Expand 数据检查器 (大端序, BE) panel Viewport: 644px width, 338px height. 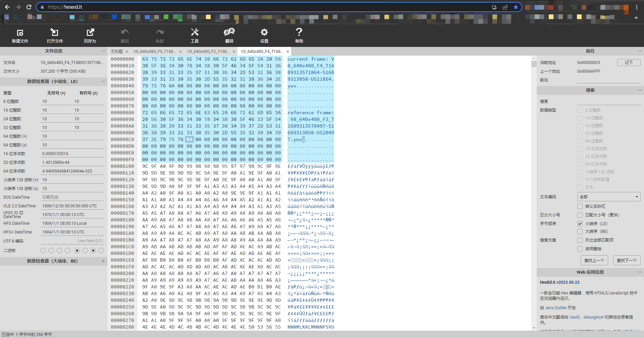tap(103, 261)
